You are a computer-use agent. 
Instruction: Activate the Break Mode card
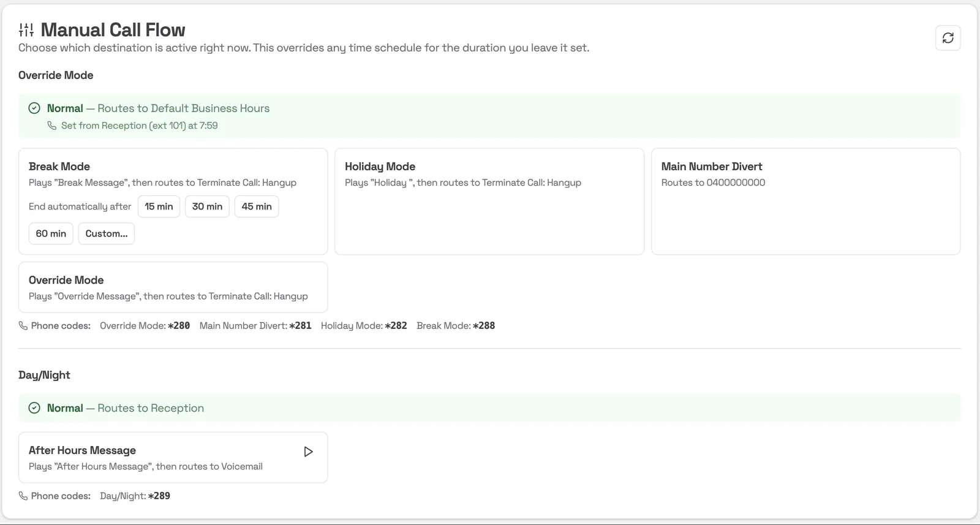pyautogui.click(x=173, y=202)
